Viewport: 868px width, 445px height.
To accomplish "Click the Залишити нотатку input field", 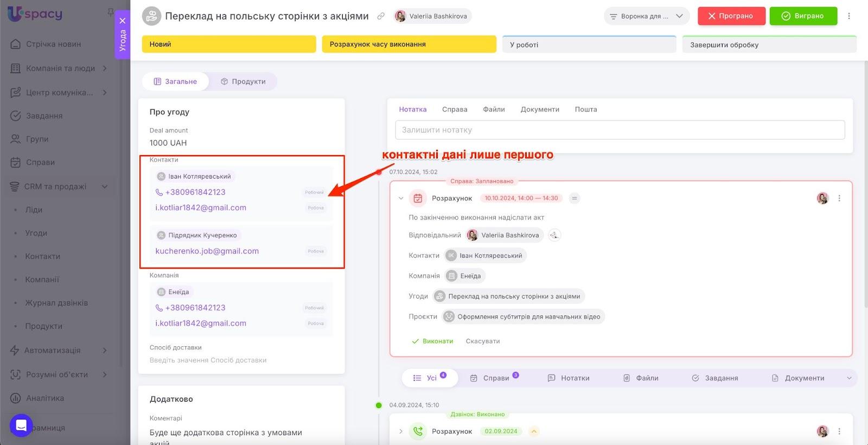I will [620, 130].
